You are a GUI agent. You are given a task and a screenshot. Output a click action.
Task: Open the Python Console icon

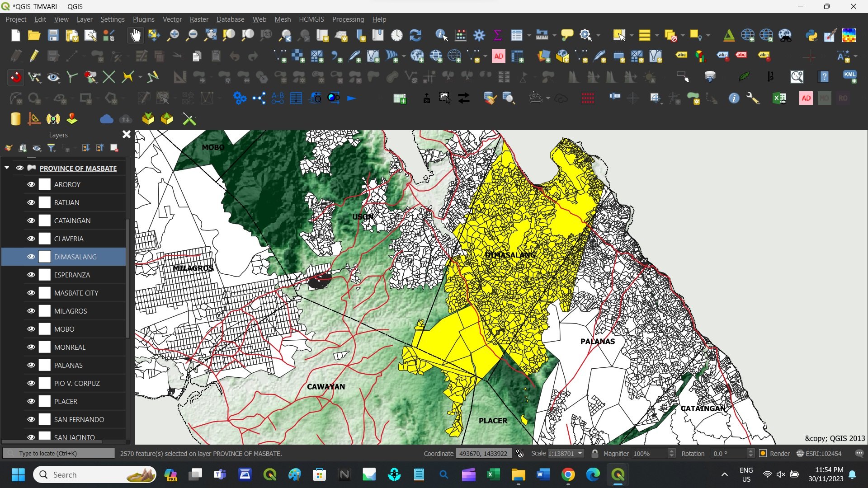click(811, 35)
